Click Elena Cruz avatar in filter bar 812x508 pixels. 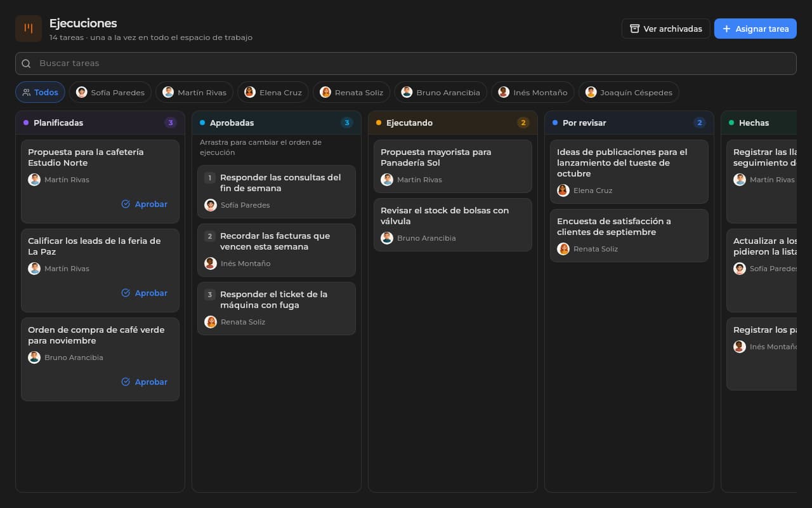coord(250,92)
